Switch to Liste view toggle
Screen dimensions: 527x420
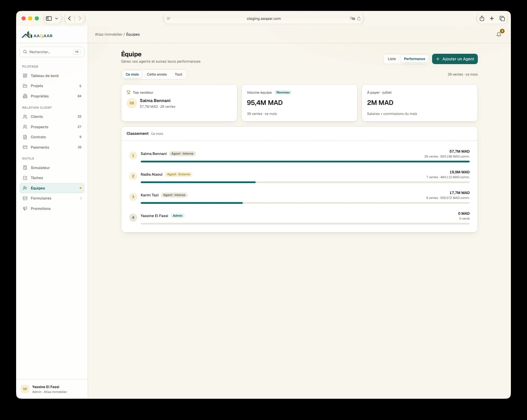coord(392,59)
